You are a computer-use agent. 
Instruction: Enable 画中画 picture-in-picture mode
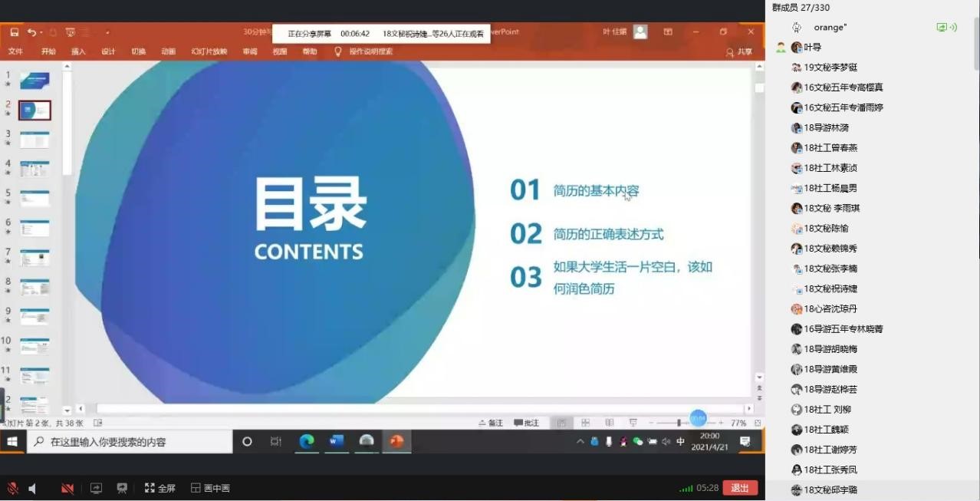(210, 488)
